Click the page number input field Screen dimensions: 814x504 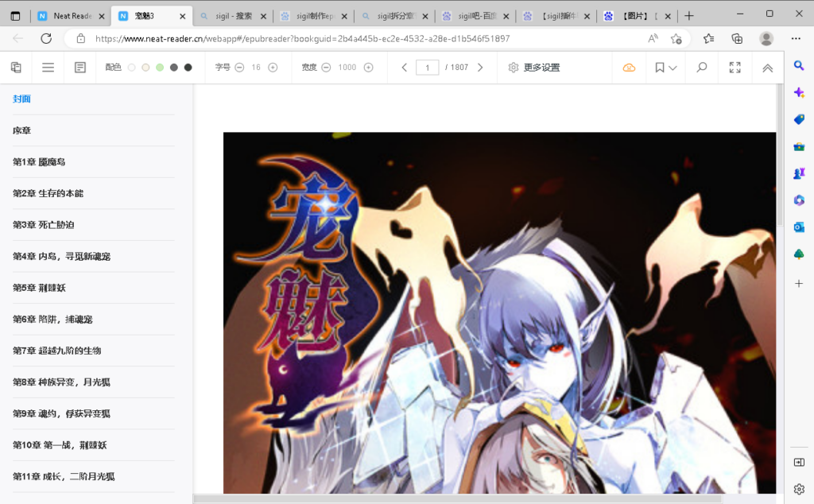(427, 68)
